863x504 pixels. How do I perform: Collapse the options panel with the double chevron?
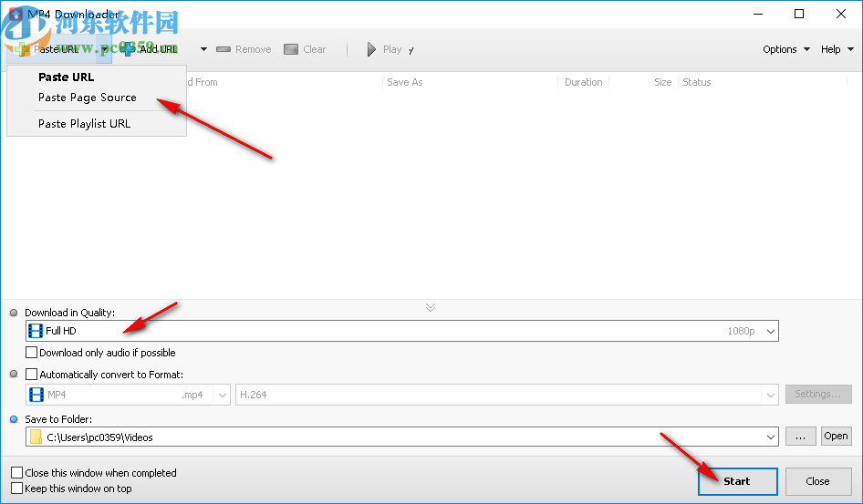[431, 307]
